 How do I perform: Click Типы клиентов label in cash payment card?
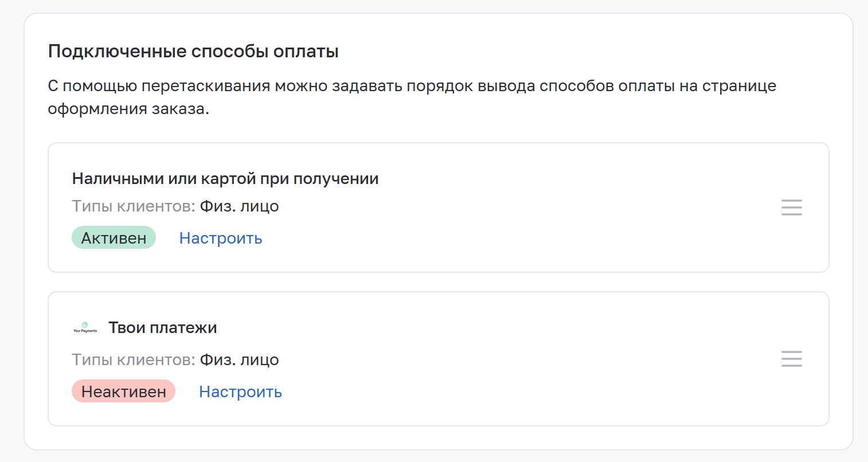(x=133, y=206)
